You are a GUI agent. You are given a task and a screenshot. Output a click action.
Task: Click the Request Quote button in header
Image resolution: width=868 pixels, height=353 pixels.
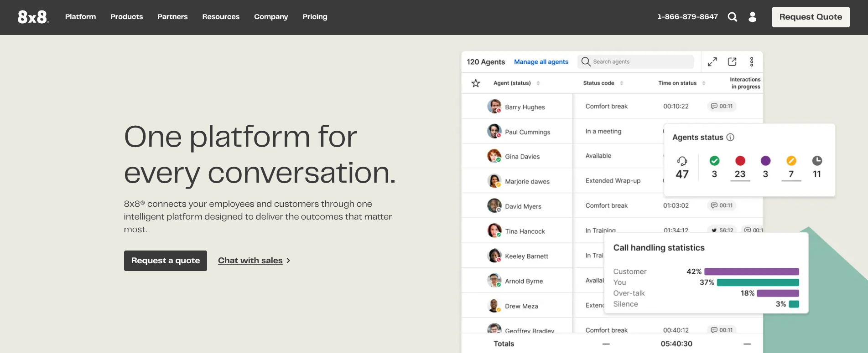coord(811,17)
